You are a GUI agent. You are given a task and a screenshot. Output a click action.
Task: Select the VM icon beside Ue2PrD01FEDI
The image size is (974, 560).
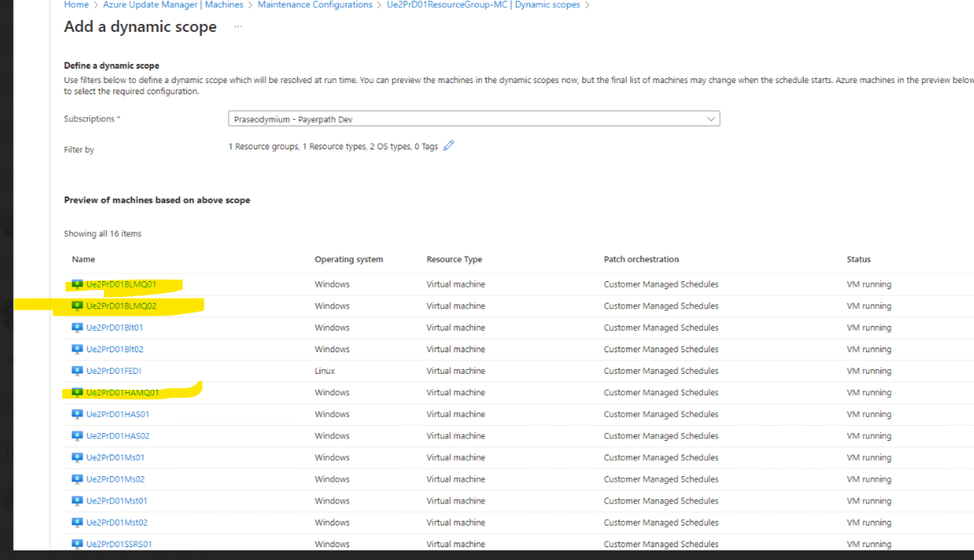pos(76,371)
